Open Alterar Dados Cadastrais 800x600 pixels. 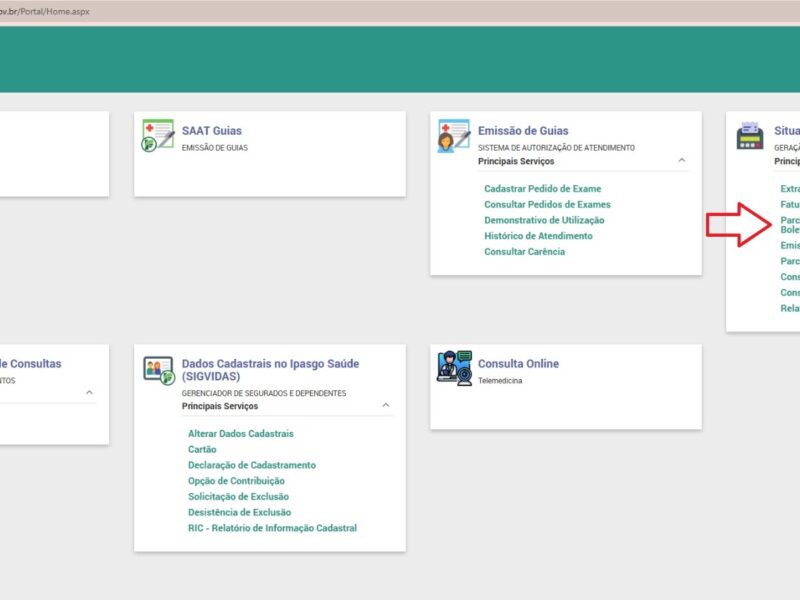pos(240,434)
